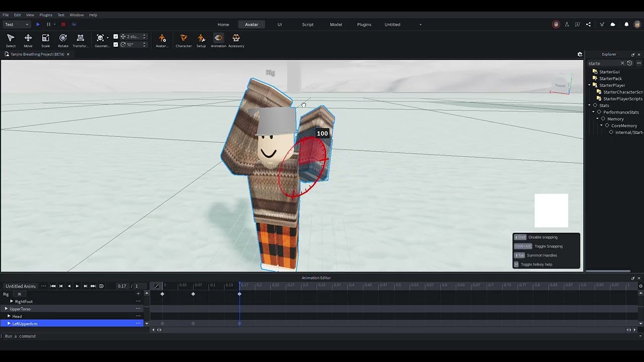
Task: Open the notifications bell
Action: coord(626,24)
